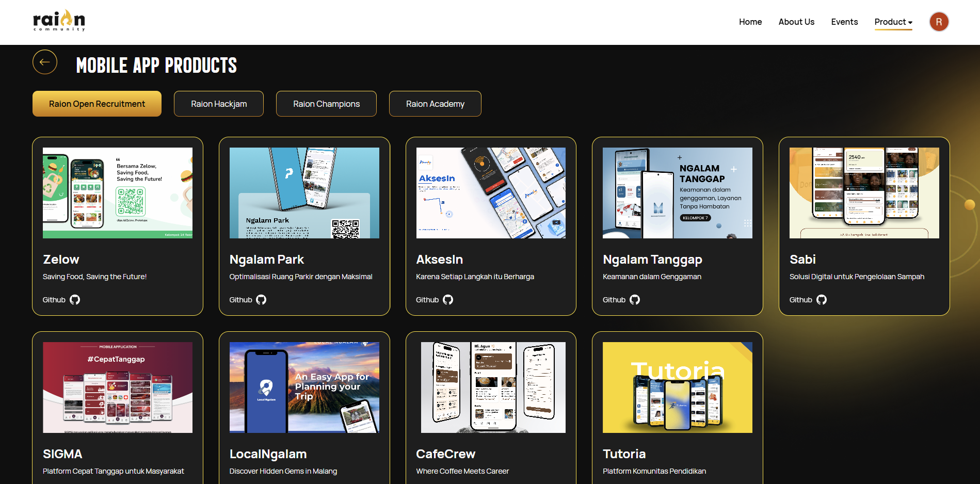Click the GitHub icon on Zelow card

point(75,300)
